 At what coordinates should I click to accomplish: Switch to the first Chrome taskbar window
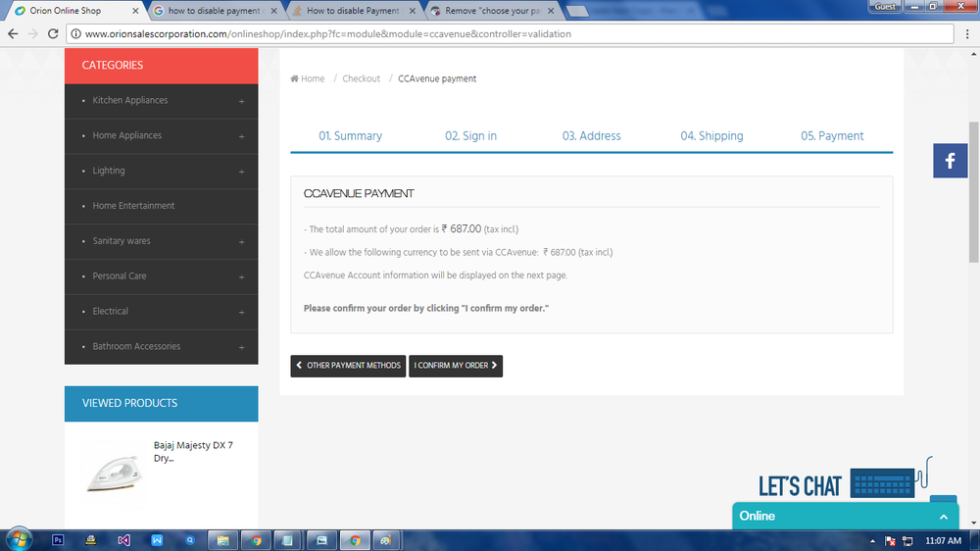point(256,540)
